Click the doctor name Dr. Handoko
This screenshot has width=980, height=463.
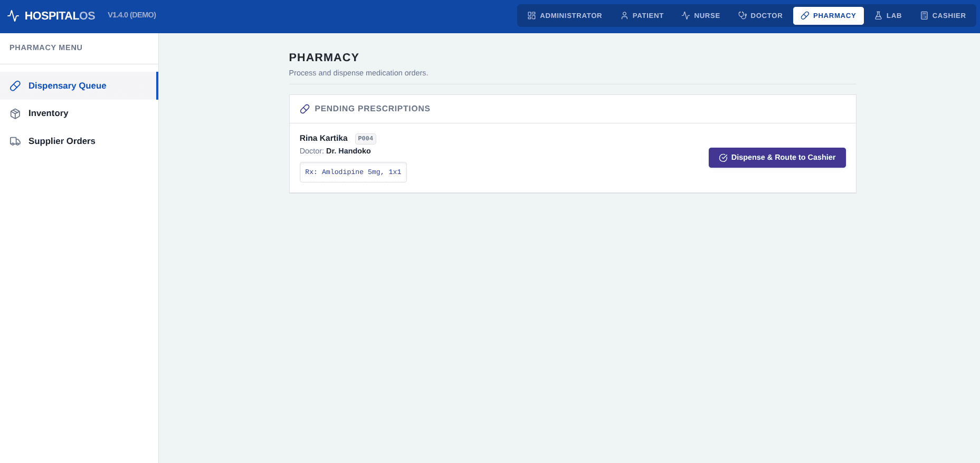point(348,151)
